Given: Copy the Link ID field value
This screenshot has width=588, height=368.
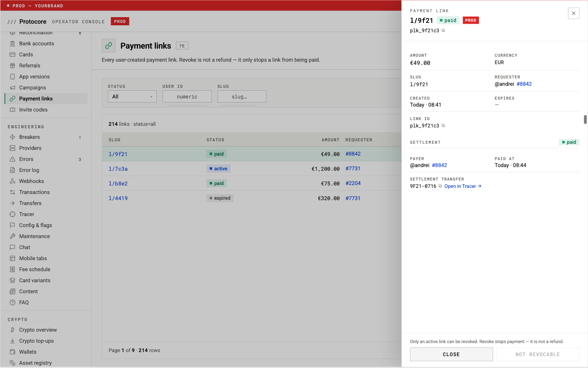Looking at the screenshot, I should (443, 126).
